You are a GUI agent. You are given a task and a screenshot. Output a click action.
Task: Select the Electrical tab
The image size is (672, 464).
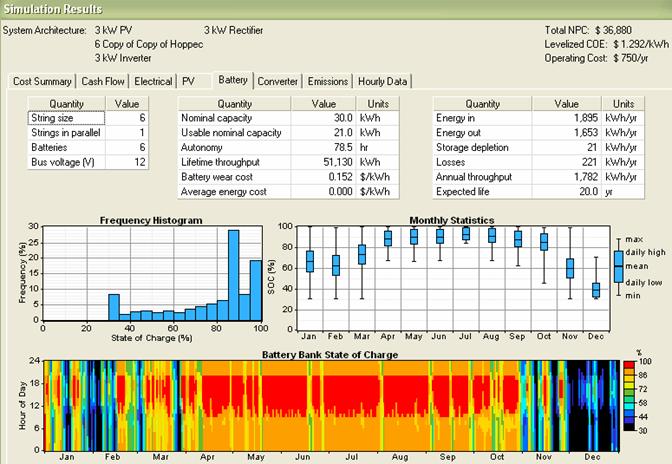coord(153,81)
